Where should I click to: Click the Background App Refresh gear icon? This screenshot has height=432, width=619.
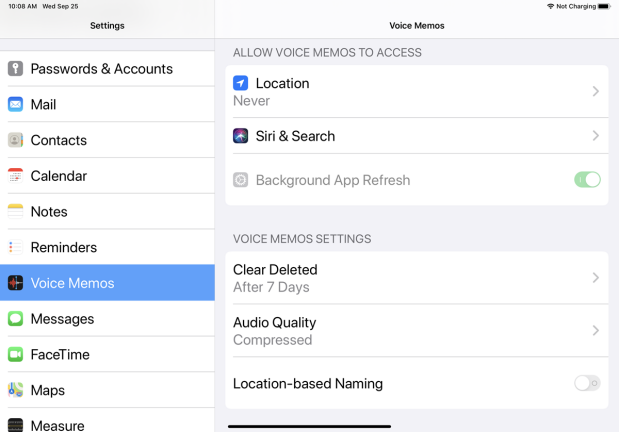tap(240, 180)
